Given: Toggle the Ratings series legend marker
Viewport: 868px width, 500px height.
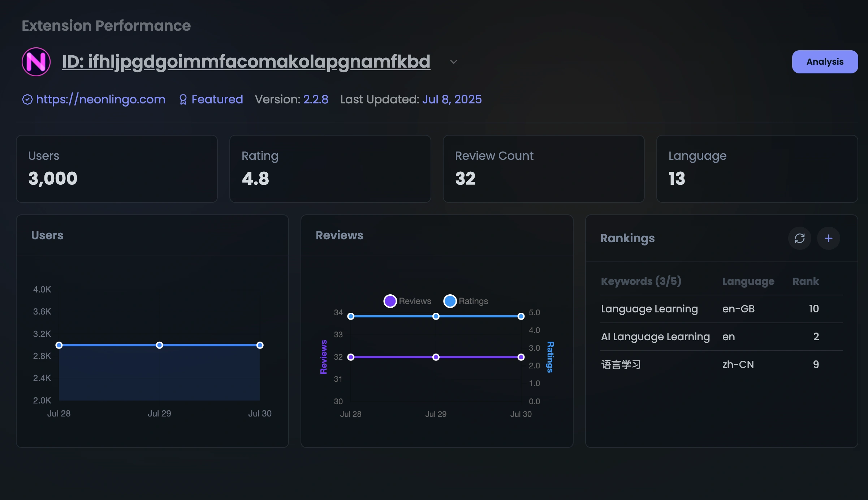Looking at the screenshot, I should [x=450, y=301].
